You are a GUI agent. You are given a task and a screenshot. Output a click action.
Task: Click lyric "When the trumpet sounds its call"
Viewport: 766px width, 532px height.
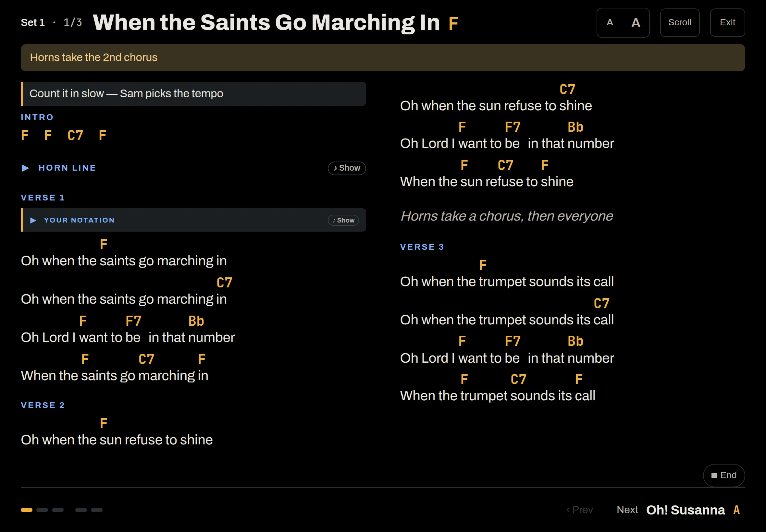point(498,396)
